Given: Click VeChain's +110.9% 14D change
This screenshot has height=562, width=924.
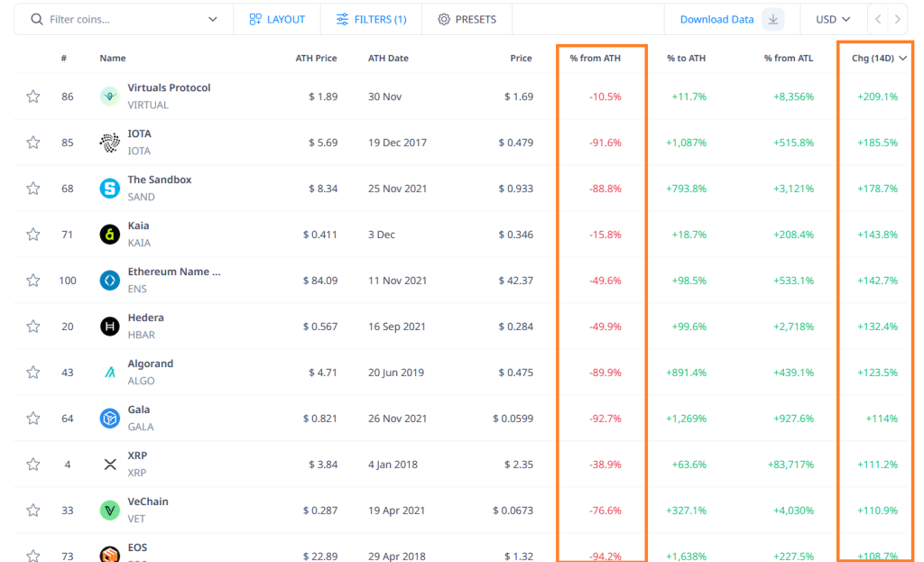Looking at the screenshot, I should pos(877,511).
